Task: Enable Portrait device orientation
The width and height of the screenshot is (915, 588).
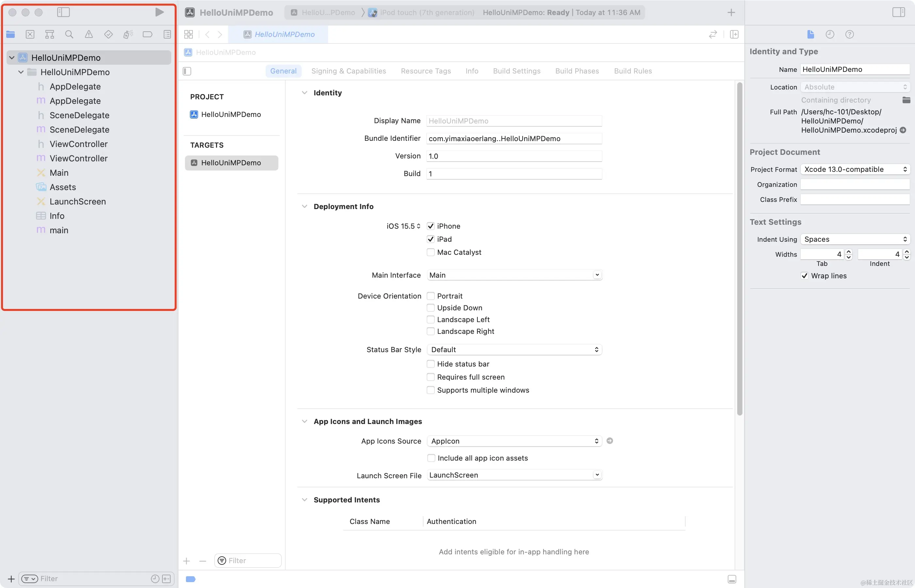Action: pos(431,296)
